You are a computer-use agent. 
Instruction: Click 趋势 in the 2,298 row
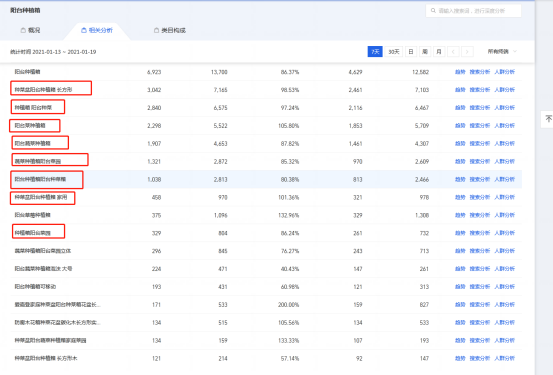460,126
